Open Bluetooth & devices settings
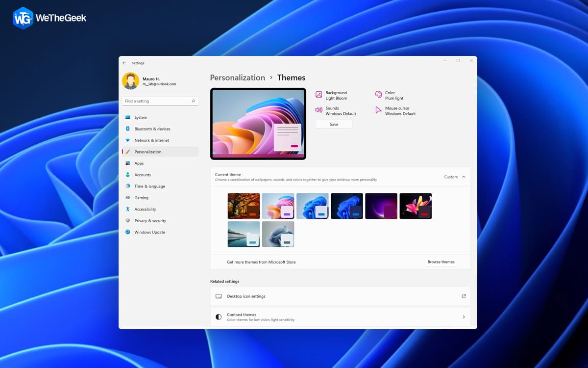The image size is (588, 368). 160,129
